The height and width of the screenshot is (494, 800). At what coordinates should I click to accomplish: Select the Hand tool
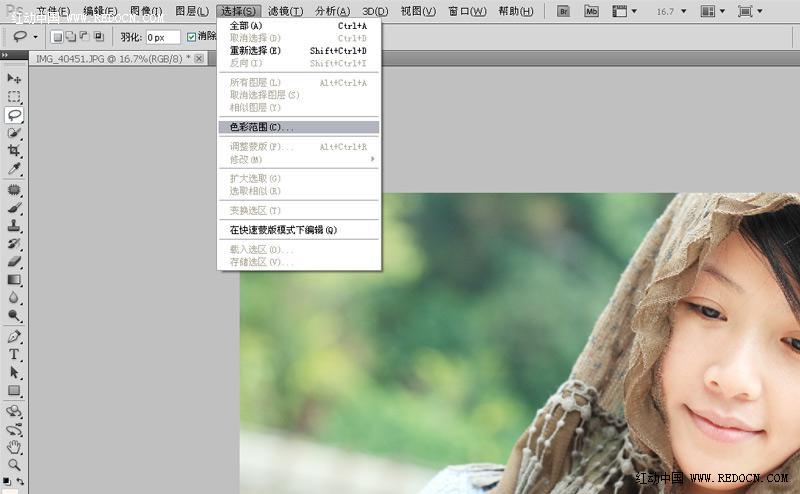14,446
